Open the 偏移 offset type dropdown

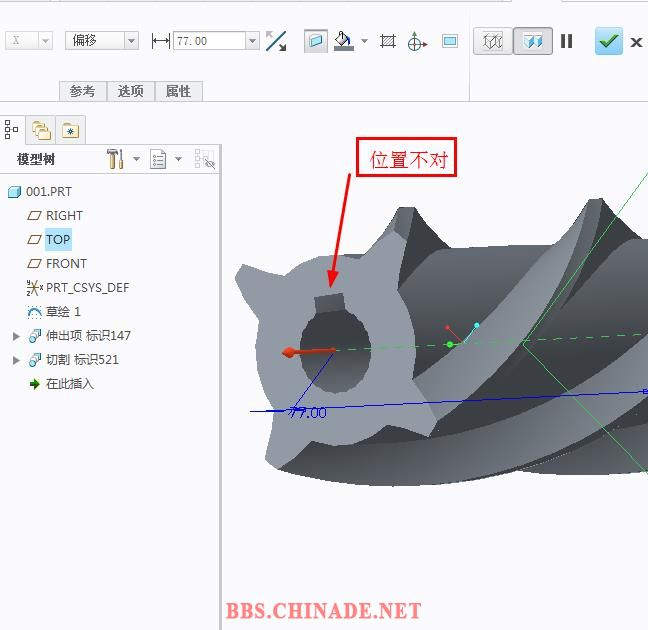click(102, 40)
